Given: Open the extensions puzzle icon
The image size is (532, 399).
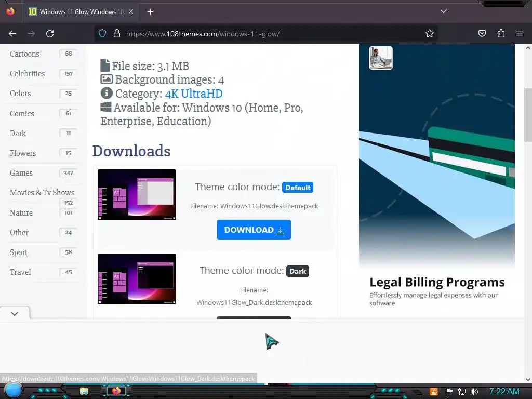Looking at the screenshot, I should click(501, 34).
